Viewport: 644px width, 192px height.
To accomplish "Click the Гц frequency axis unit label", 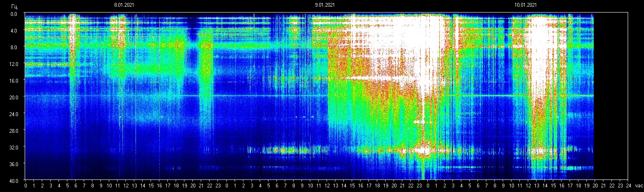I will pyautogui.click(x=14, y=6).
